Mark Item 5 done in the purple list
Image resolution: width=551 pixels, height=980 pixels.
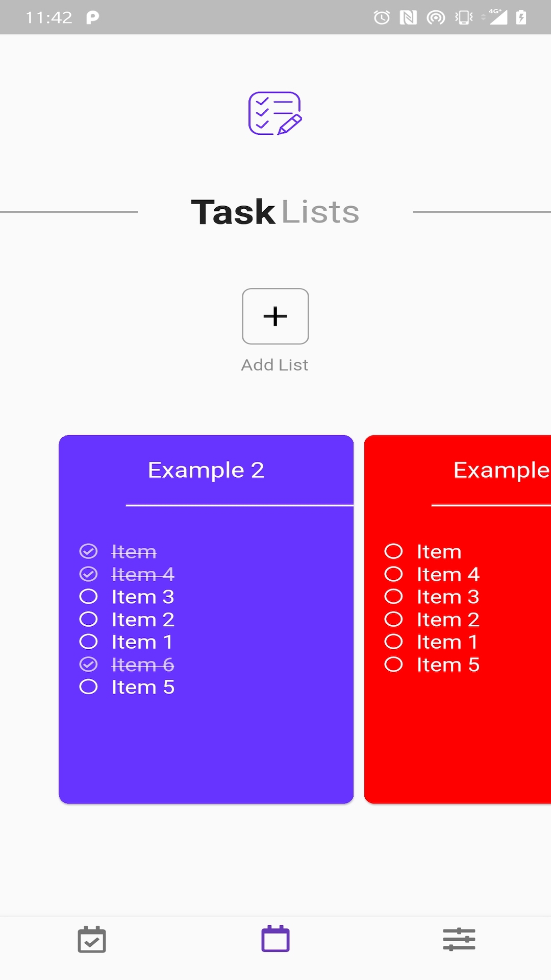coord(88,687)
